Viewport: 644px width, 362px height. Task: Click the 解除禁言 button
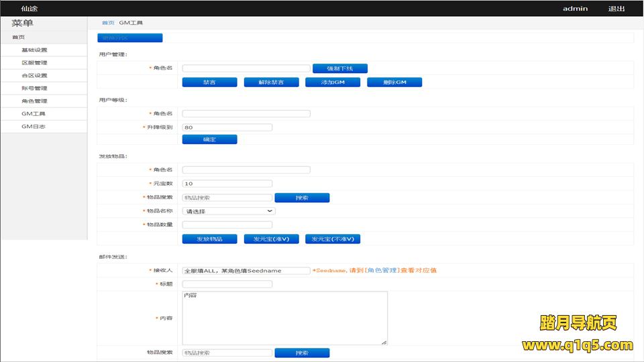coord(262,82)
